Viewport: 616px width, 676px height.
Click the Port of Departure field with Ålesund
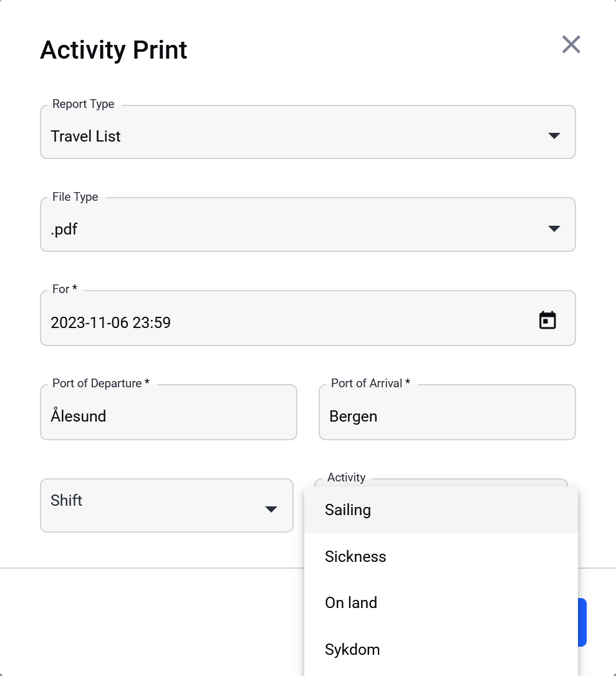(168, 412)
